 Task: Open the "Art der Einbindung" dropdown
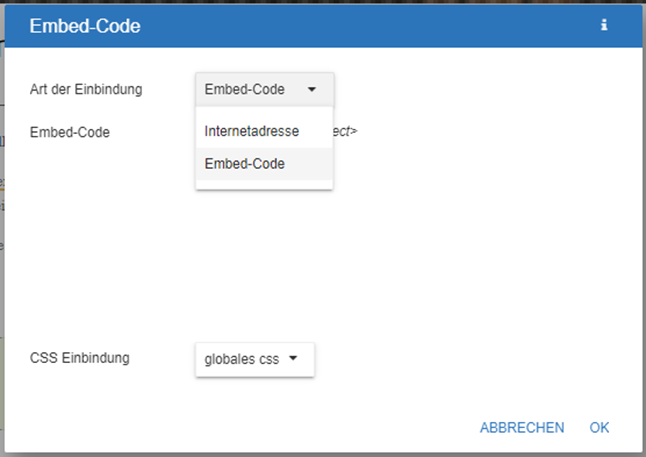point(264,89)
